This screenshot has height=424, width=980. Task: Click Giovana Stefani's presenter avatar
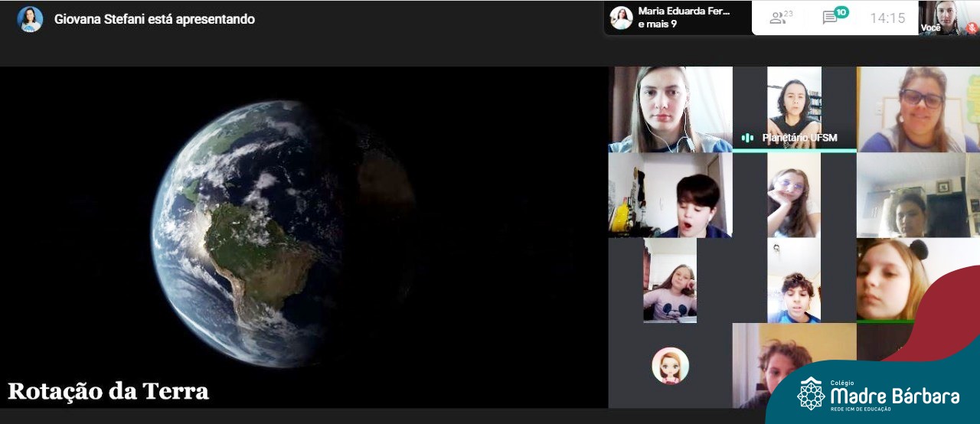pyautogui.click(x=30, y=19)
